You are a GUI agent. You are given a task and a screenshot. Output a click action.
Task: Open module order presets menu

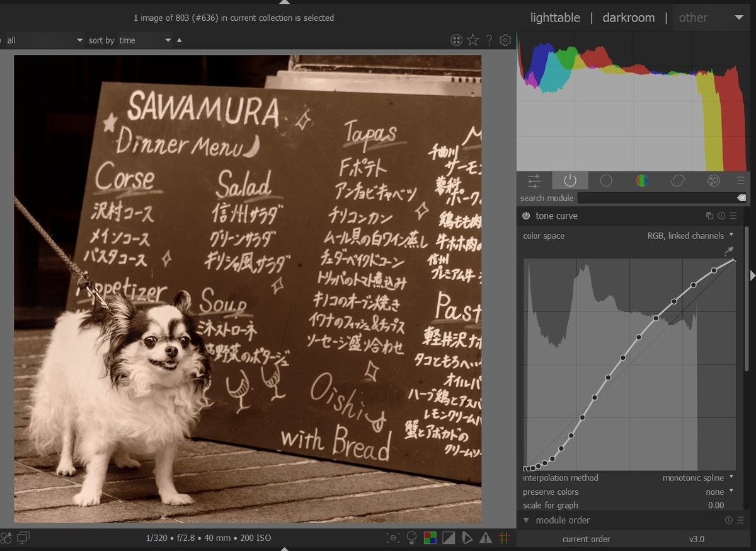[x=742, y=521]
